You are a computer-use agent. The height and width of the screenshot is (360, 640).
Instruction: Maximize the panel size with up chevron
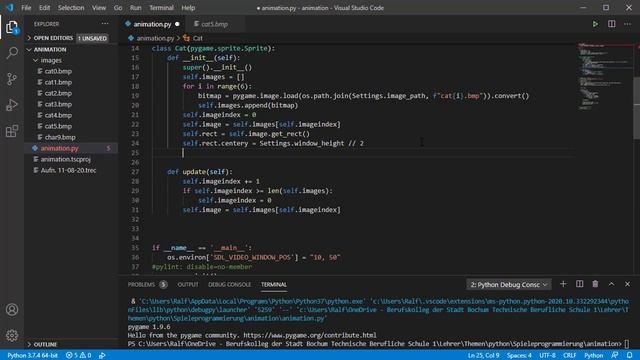pyautogui.click(x=611, y=284)
